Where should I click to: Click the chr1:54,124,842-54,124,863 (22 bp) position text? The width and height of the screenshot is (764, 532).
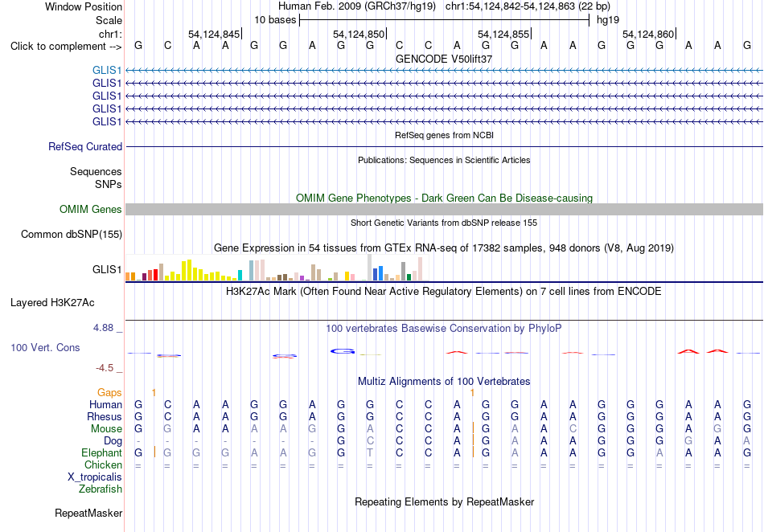pos(528,6)
